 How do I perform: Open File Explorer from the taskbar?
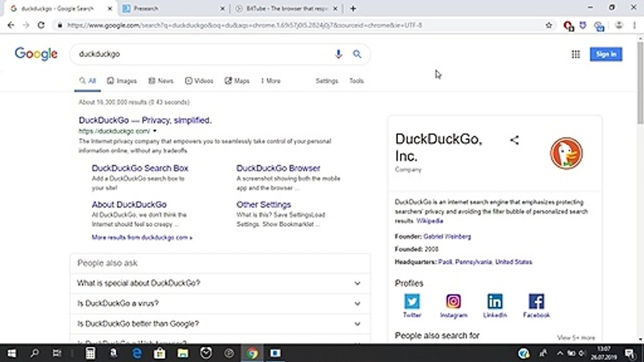point(183,353)
